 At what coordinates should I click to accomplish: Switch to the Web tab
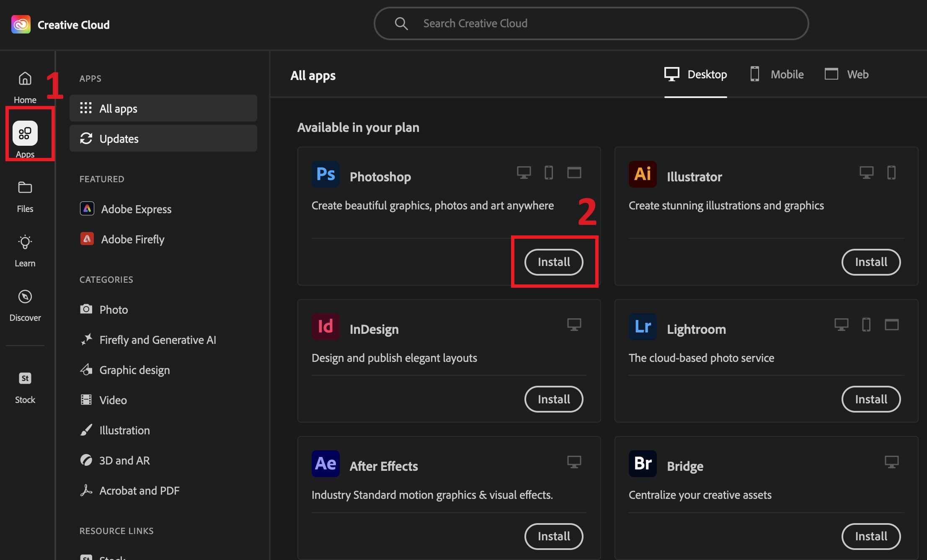[x=847, y=75]
